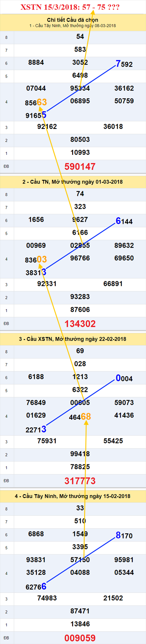146x644 pixels.
Task: Select the number '50759'
Action: 124,101
